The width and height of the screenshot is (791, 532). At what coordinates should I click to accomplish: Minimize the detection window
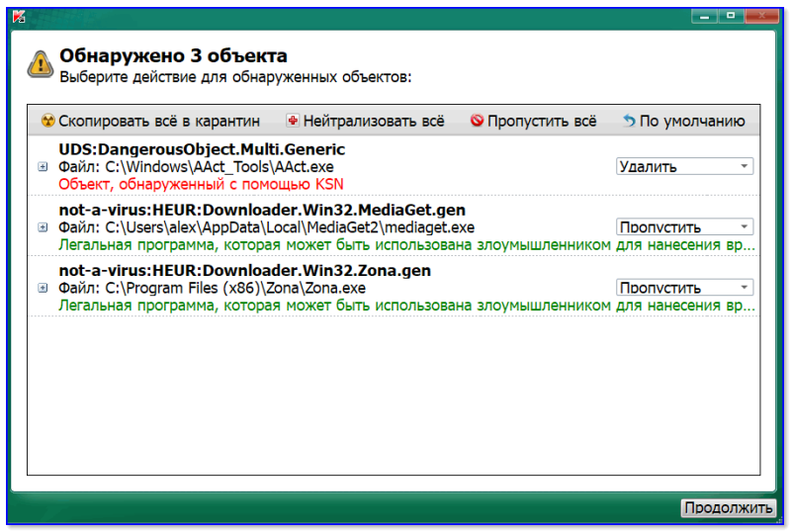pos(705,17)
